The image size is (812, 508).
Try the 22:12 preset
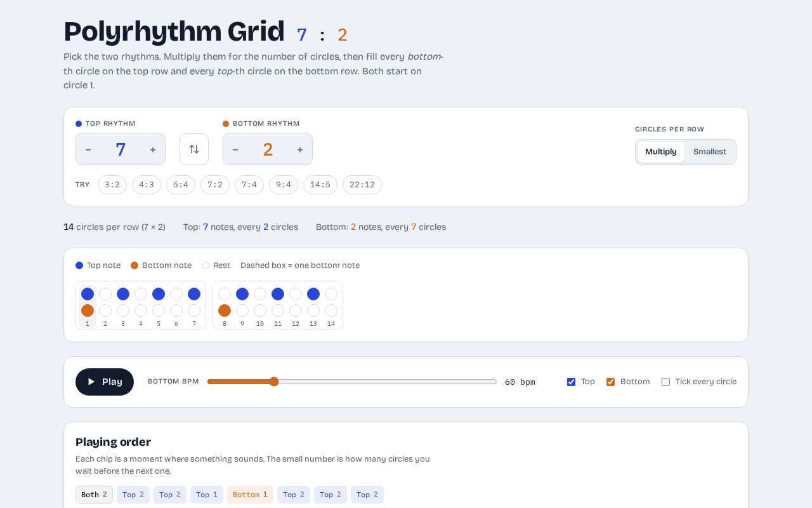point(362,185)
